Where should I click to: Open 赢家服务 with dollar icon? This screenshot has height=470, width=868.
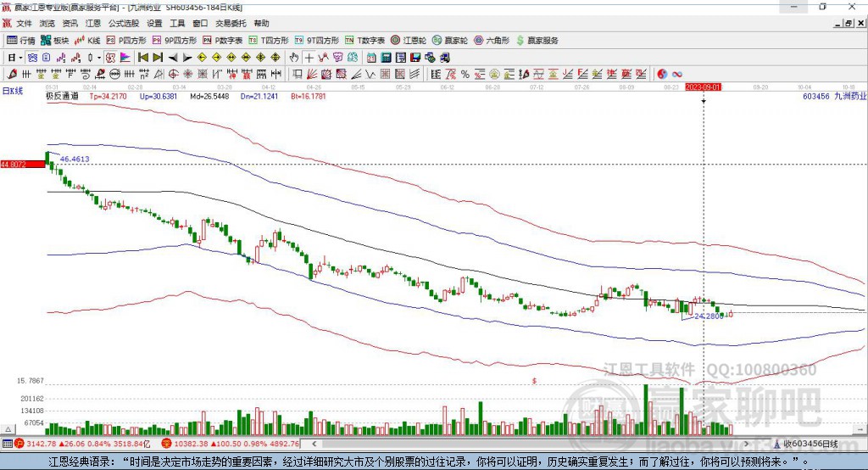[537, 41]
